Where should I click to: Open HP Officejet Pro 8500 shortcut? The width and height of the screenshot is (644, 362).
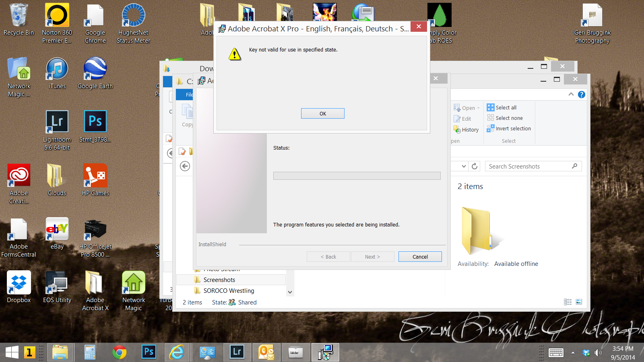(95, 237)
